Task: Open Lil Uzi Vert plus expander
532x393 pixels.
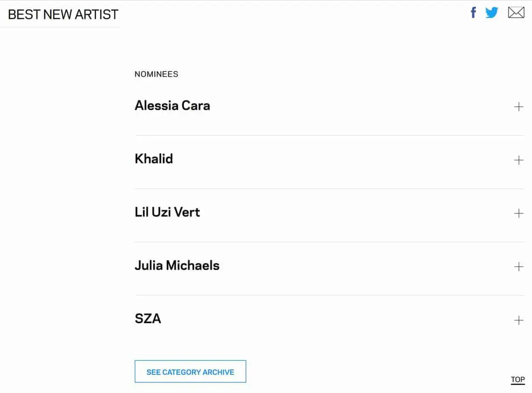Action: pyautogui.click(x=518, y=213)
